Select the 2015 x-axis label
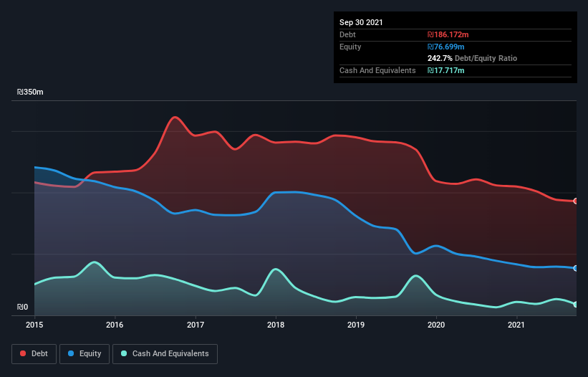 34,325
